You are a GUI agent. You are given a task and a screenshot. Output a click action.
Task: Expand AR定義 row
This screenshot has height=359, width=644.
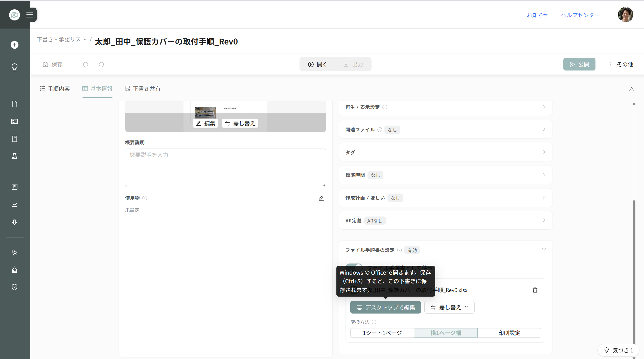pyautogui.click(x=446, y=221)
